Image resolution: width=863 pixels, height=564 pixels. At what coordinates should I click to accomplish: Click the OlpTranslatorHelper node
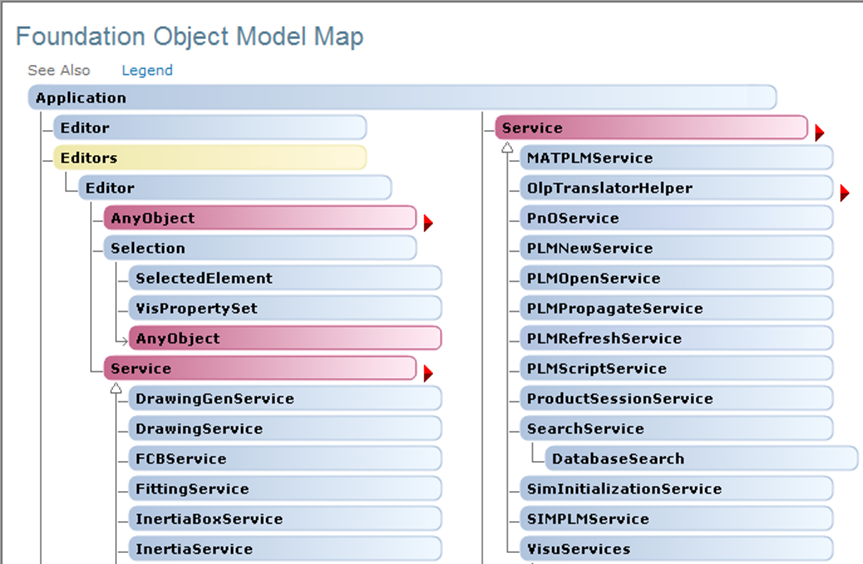click(x=676, y=188)
